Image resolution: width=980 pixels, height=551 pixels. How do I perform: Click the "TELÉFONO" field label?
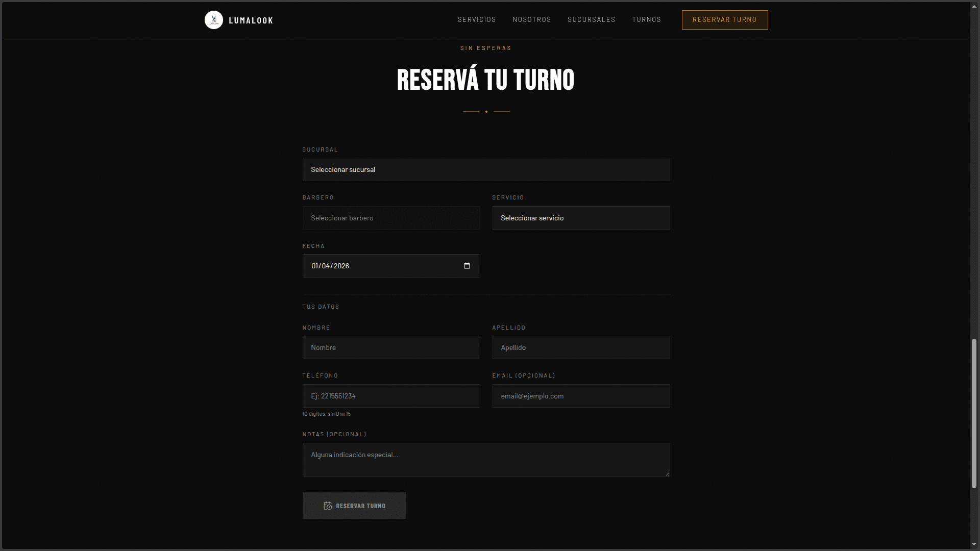(320, 375)
